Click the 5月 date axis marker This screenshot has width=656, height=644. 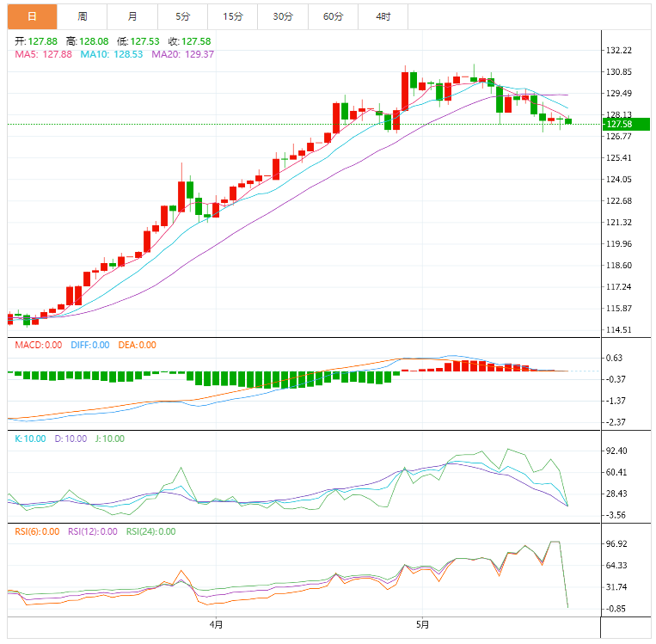[x=421, y=624]
